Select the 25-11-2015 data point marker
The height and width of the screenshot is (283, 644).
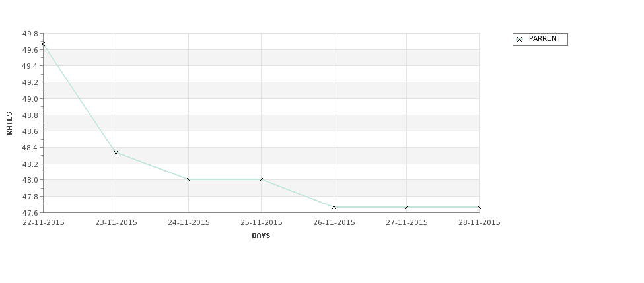[x=261, y=179]
